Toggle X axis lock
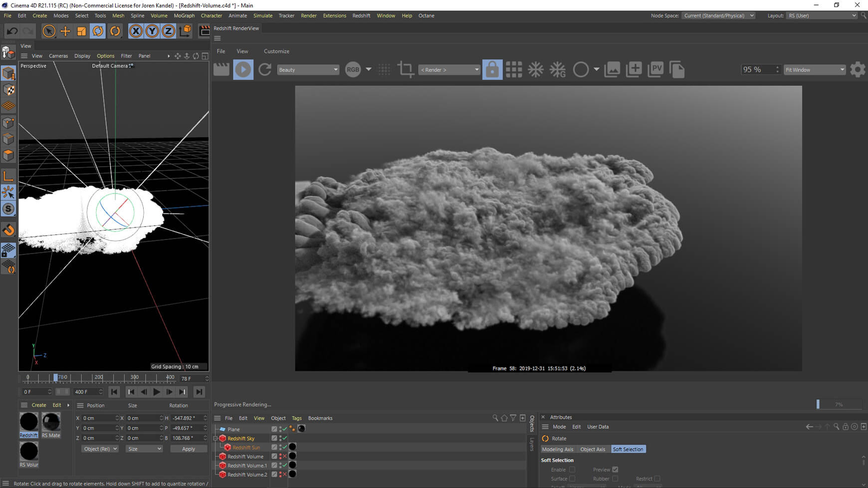 pyautogui.click(x=136, y=31)
